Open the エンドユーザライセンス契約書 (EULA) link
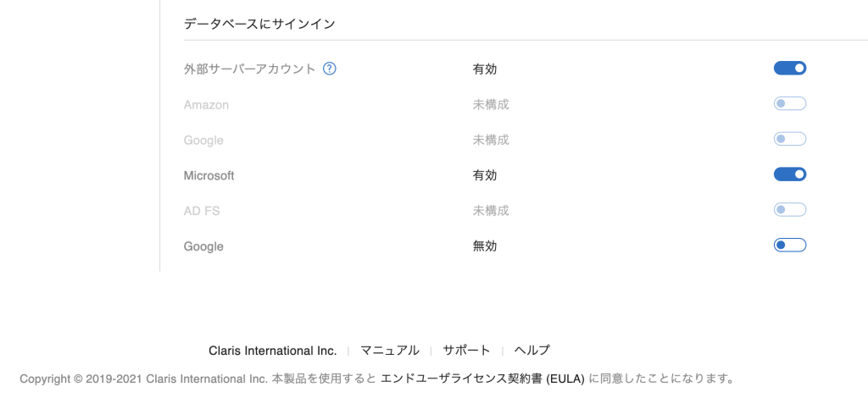This screenshot has width=868, height=420. click(482, 379)
